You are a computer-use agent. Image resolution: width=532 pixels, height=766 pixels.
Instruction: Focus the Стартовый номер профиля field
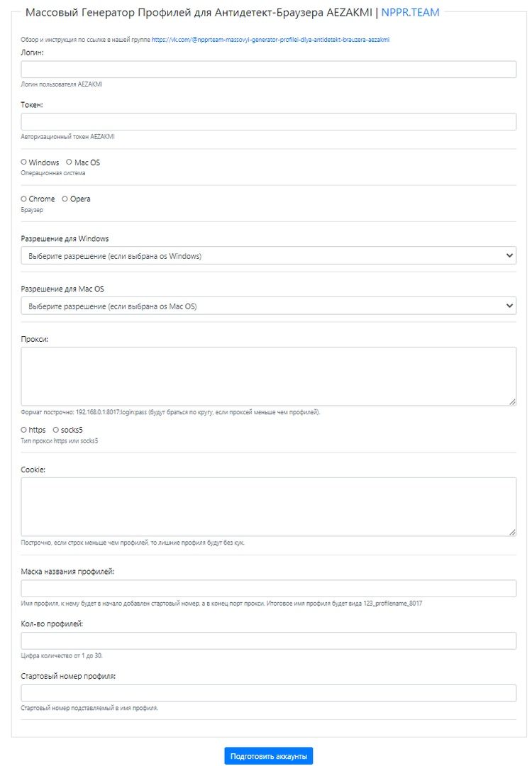pyautogui.click(x=268, y=693)
